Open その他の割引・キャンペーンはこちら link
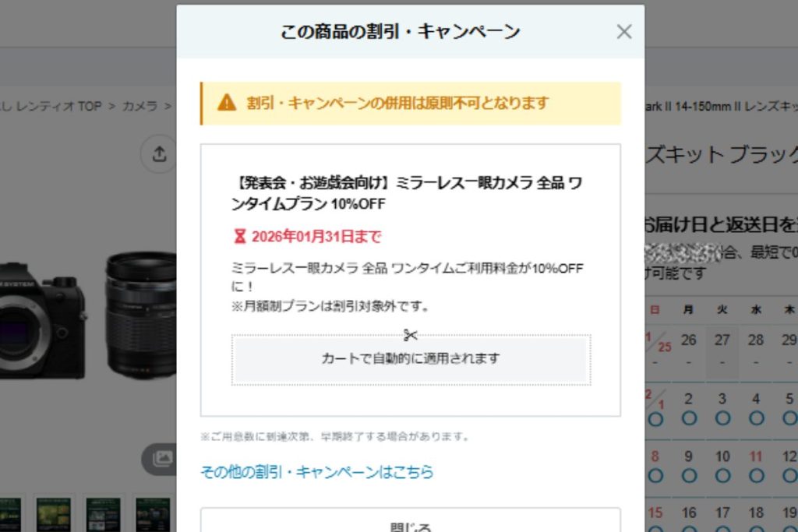The width and height of the screenshot is (798, 532). click(x=317, y=472)
